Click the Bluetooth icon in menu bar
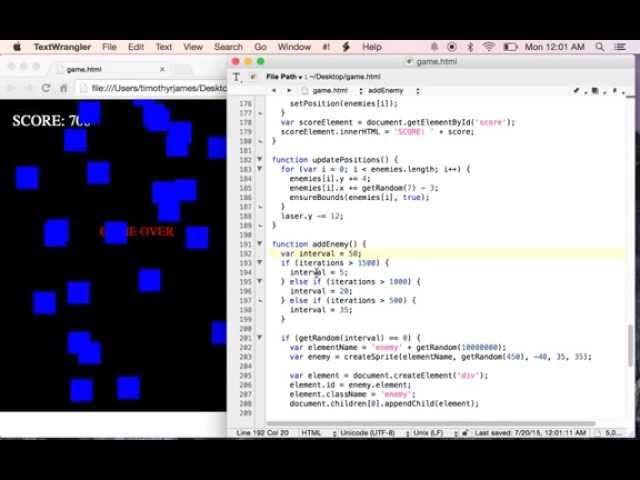This screenshot has height=480, width=640. 470,47
